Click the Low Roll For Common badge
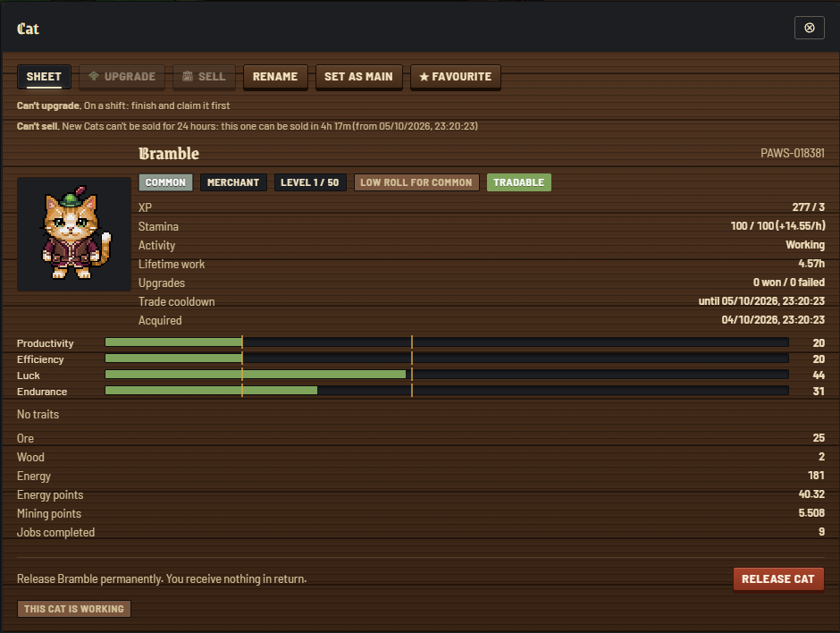The width and height of the screenshot is (840, 633). (x=416, y=182)
